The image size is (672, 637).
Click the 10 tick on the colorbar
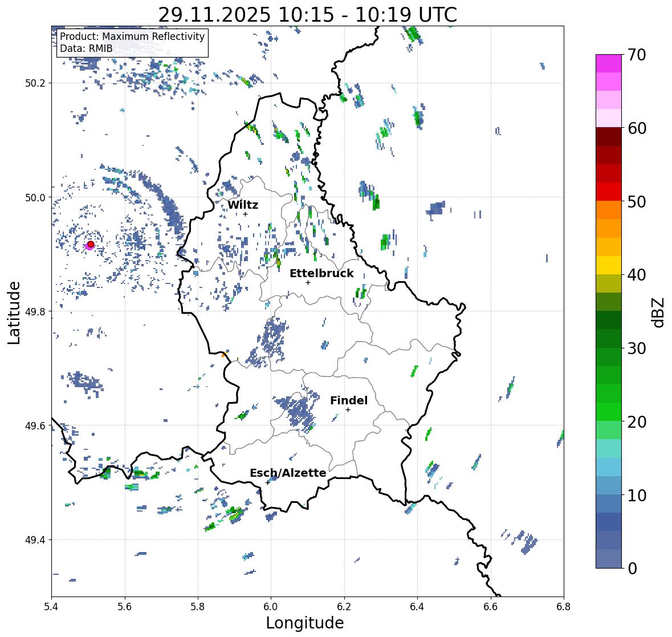click(637, 495)
